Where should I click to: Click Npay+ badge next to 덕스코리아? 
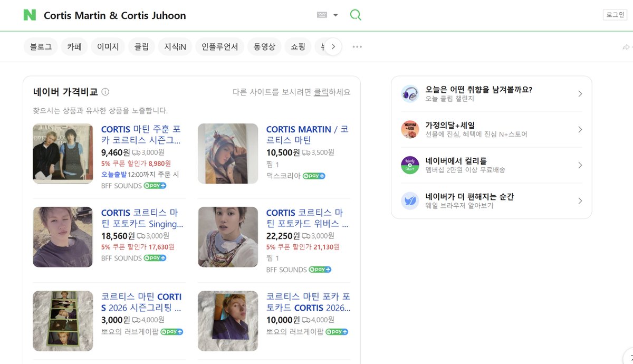click(x=314, y=176)
